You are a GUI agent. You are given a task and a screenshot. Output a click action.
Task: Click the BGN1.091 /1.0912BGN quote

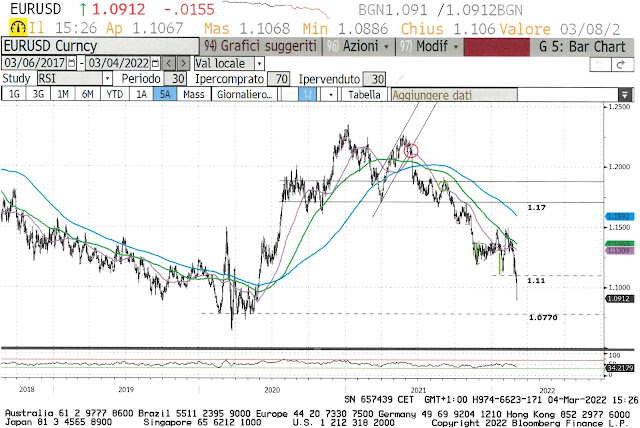(x=440, y=10)
